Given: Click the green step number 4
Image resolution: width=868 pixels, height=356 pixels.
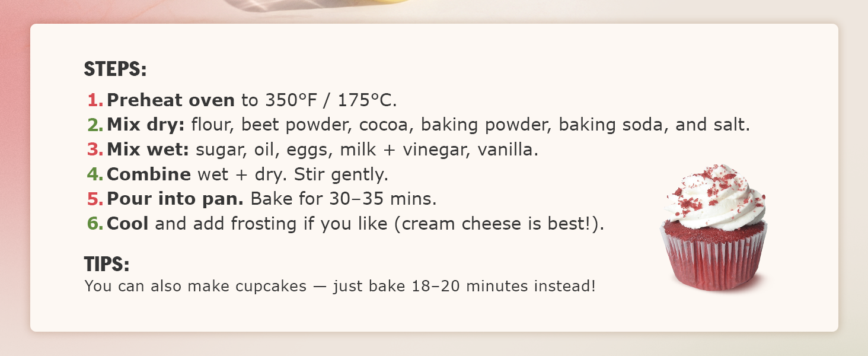Looking at the screenshot, I should coord(95,175).
